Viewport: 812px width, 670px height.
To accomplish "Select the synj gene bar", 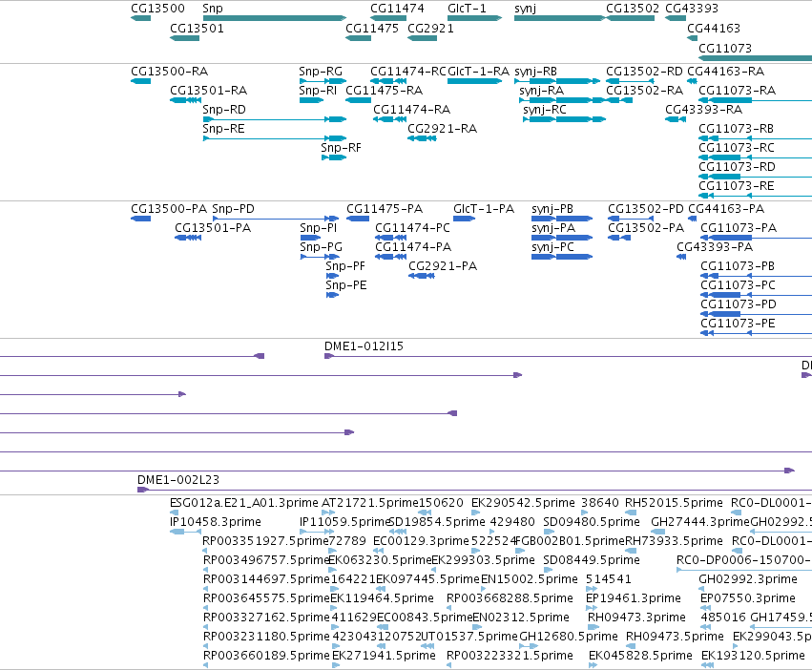I will pyautogui.click(x=560, y=18).
